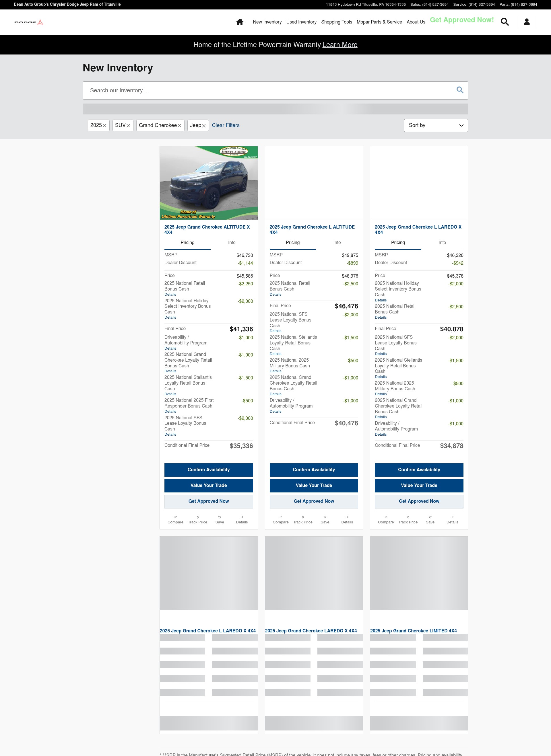The height and width of the screenshot is (756, 551).
Task: View Details under 2025 Military Bonus Cash, L ALTITUDE
Action: point(275,371)
